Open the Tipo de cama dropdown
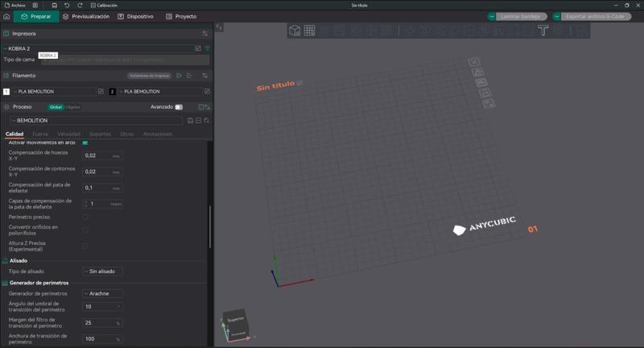644x348 pixels. point(126,60)
